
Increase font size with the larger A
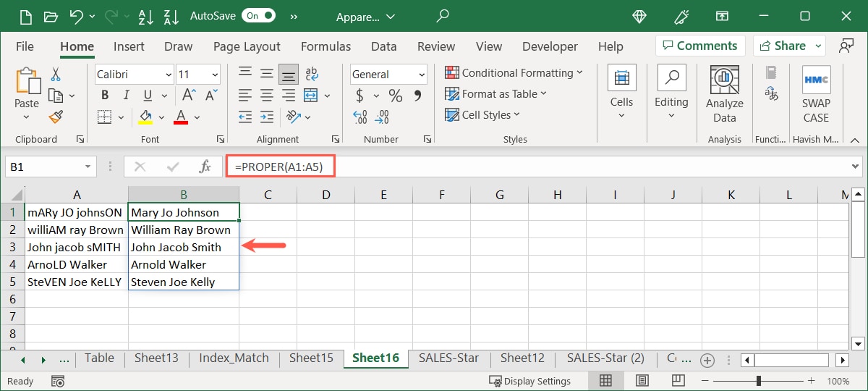189,96
